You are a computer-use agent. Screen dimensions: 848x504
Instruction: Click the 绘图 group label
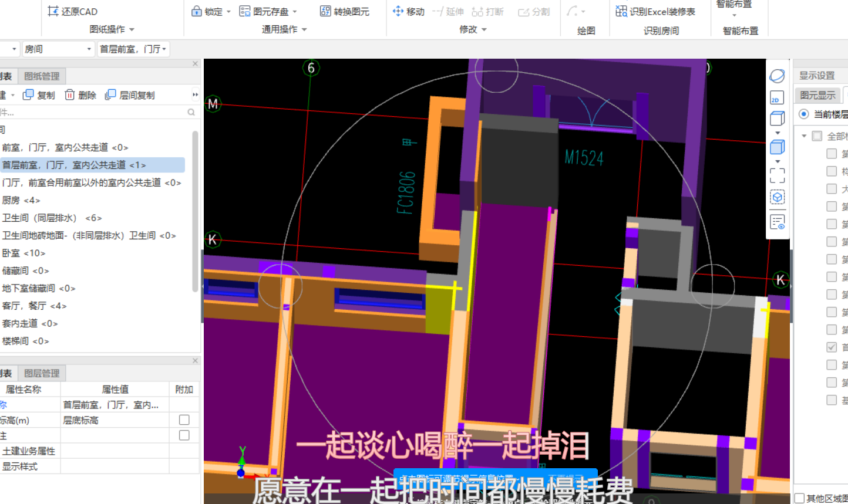click(x=586, y=31)
